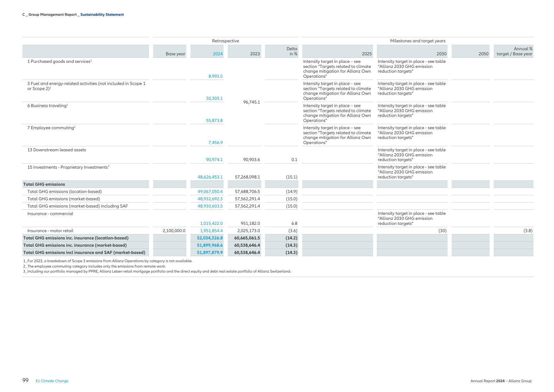The height and width of the screenshot is (392, 554).
Task: Select the 2024 column header
Action: click(218, 54)
